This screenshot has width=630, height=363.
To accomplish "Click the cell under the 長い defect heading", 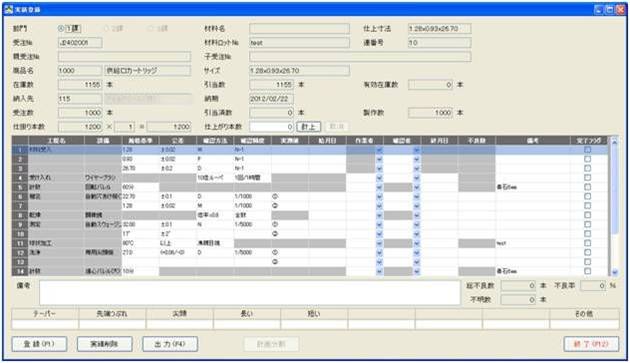I will click(247, 324).
